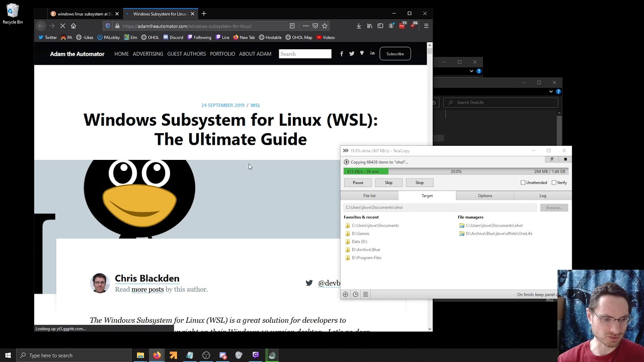Image resolution: width=644 pixels, height=362 pixels.
Task: Switch to TeraCopy Options tab
Action: [485, 196]
